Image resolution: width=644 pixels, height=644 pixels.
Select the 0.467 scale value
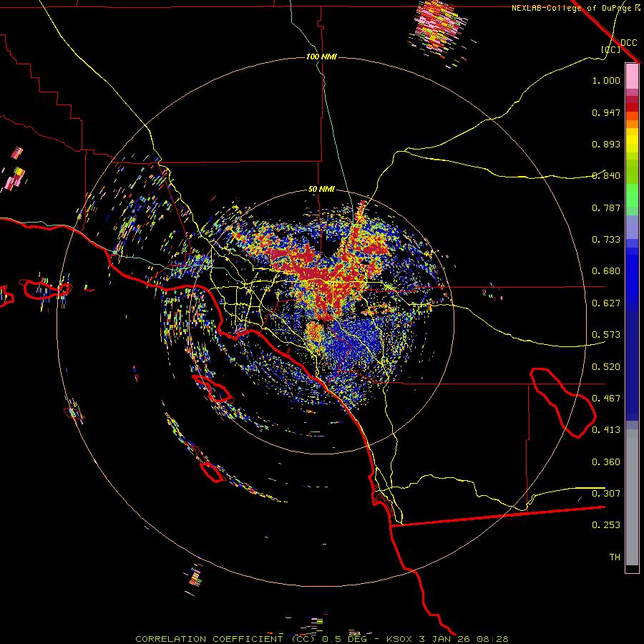click(x=606, y=399)
